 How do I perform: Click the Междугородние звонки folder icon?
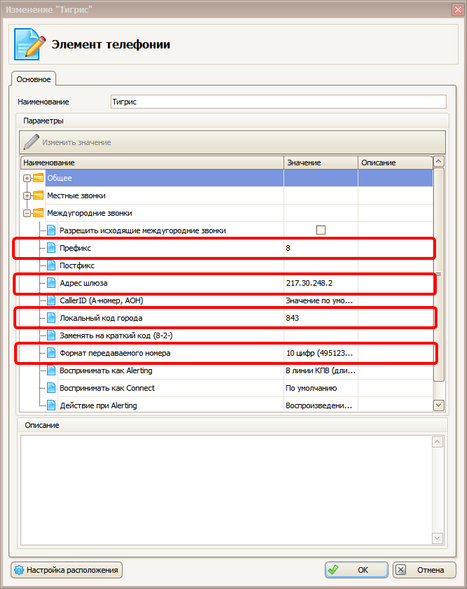click(x=38, y=213)
